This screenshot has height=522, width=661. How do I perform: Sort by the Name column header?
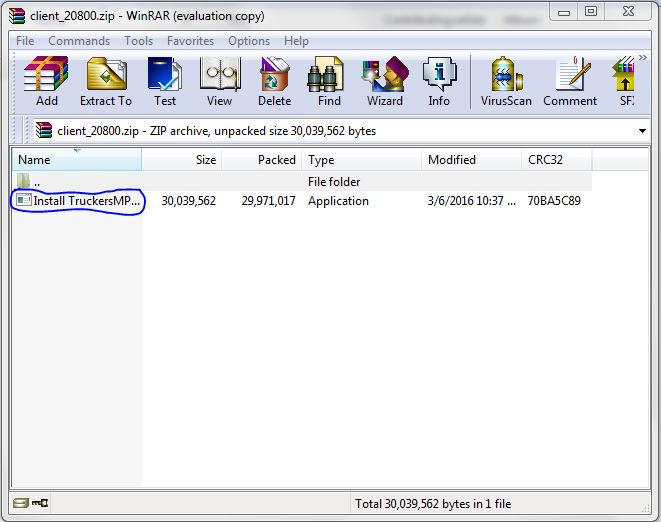pos(77,160)
